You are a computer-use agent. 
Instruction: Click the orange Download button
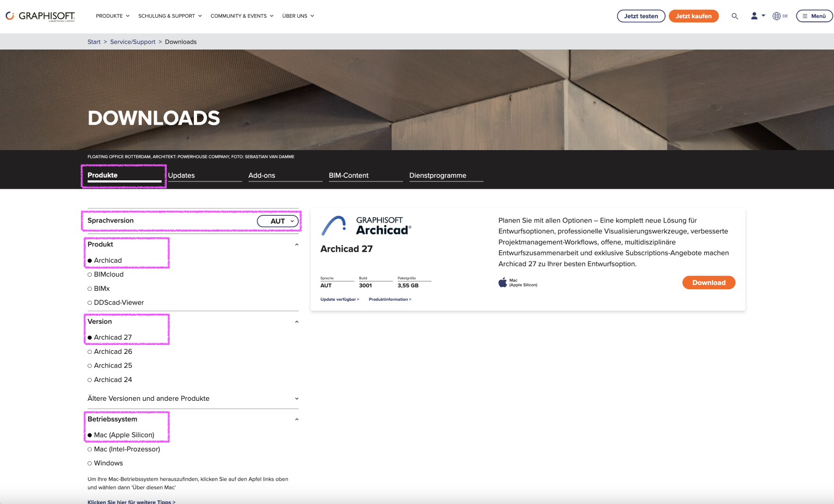point(709,282)
